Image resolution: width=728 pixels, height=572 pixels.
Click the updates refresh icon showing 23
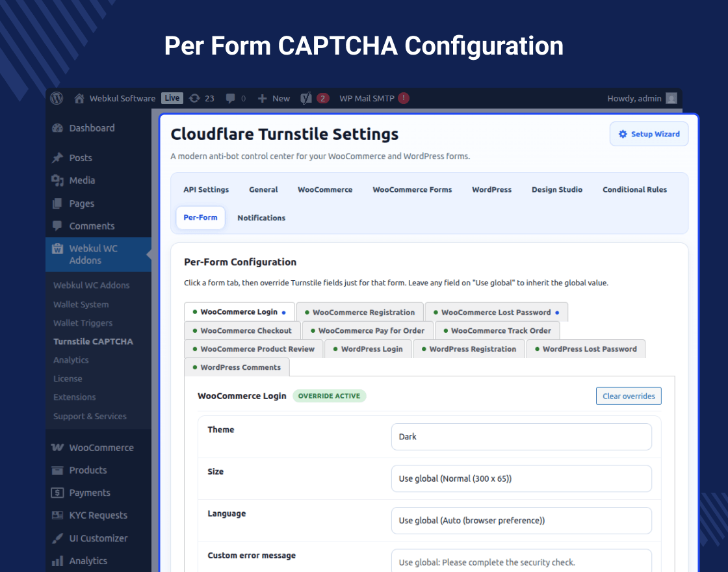[194, 98]
